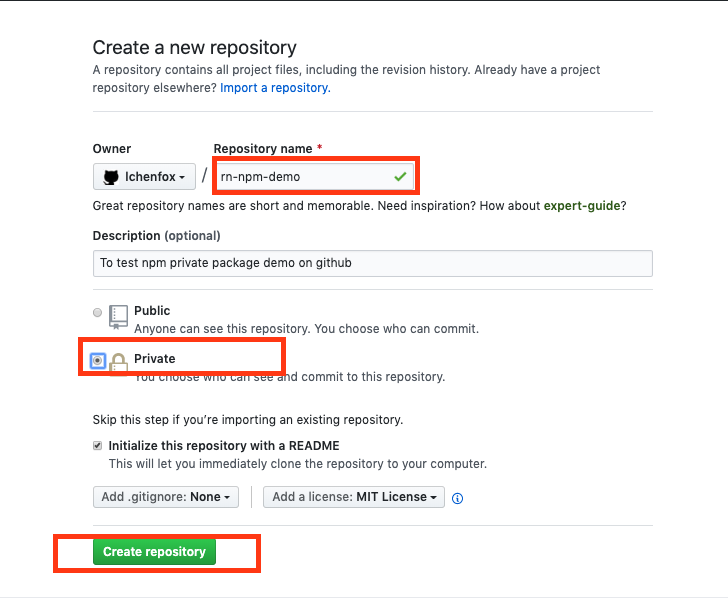The width and height of the screenshot is (728, 601).
Task: Select the Public radio button
Action: click(x=98, y=313)
